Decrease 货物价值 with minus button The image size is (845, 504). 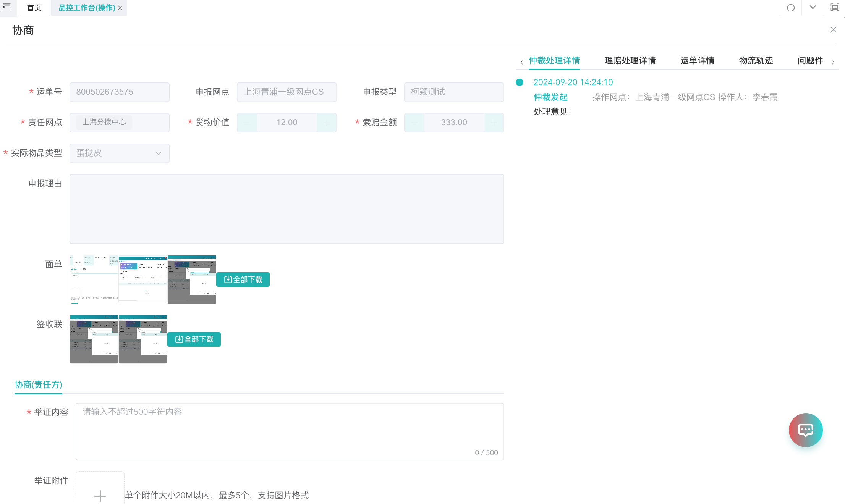[247, 123]
